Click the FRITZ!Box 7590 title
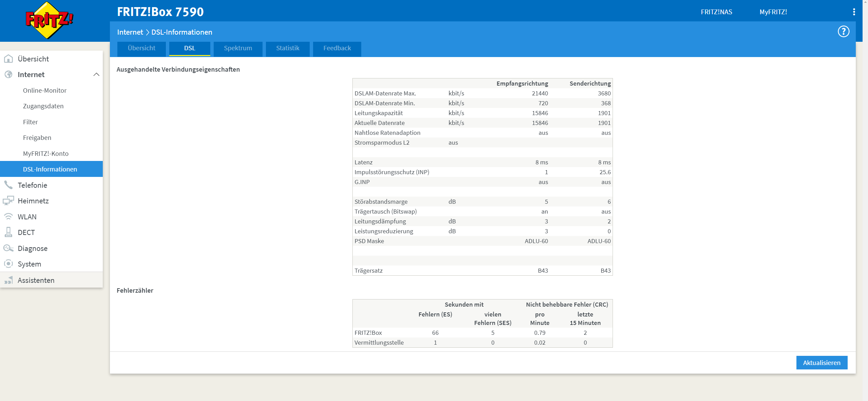The image size is (868, 401). pyautogui.click(x=160, y=12)
